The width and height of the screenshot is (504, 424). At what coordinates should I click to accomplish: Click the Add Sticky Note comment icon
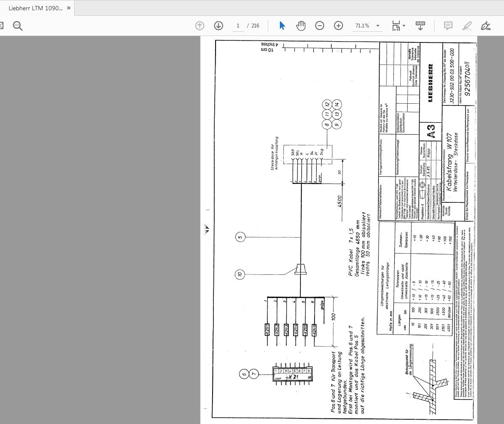pos(448,26)
